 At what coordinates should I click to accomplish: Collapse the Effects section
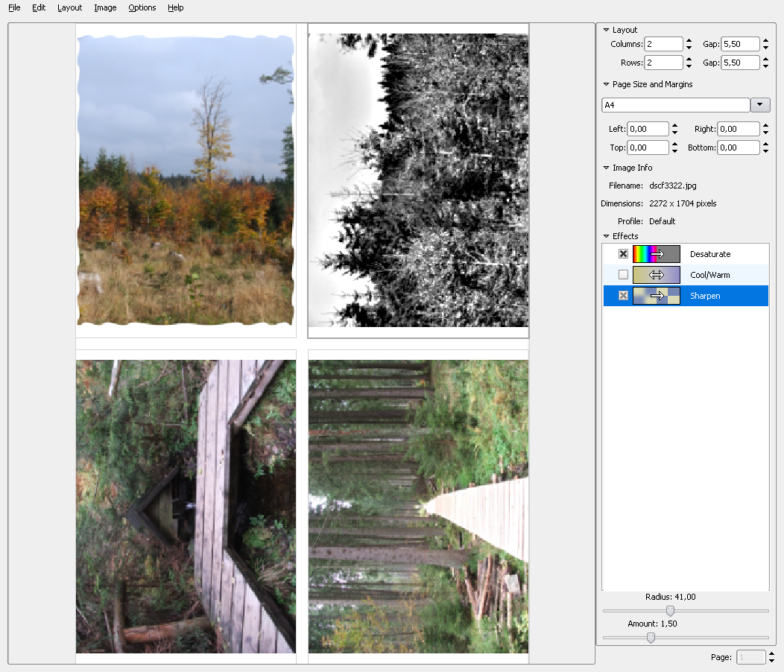[x=607, y=236]
